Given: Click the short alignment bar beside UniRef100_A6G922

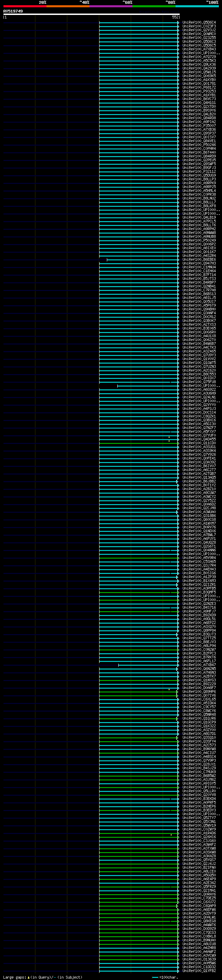Looking at the screenshot, I should [x=148, y=386].
